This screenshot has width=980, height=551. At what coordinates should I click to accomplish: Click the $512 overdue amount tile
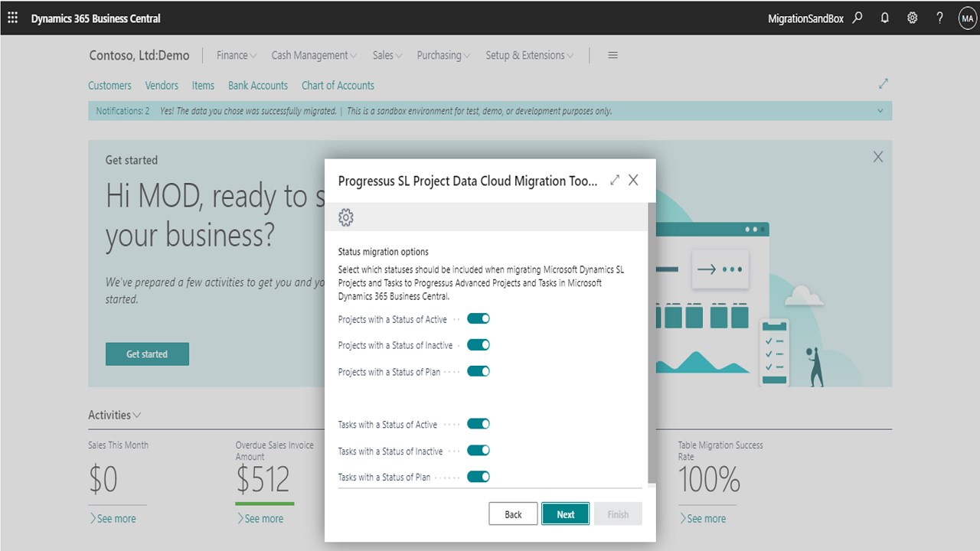[x=263, y=480]
